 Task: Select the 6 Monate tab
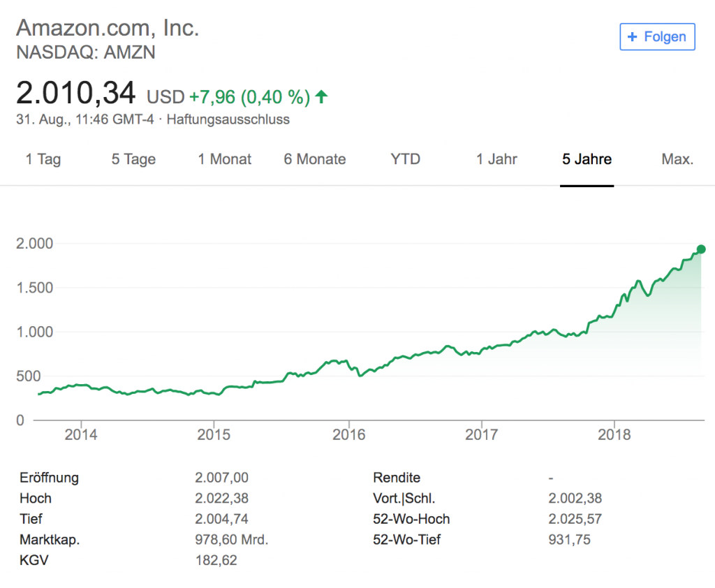315,159
